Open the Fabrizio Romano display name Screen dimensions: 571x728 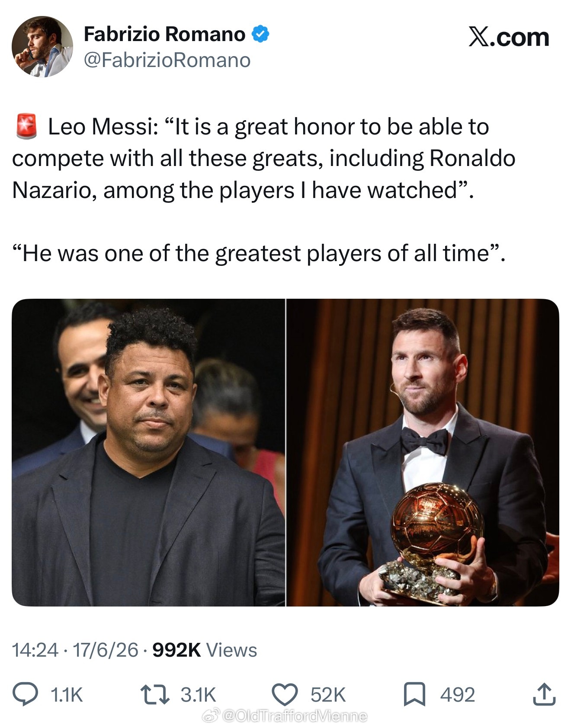click(x=164, y=34)
